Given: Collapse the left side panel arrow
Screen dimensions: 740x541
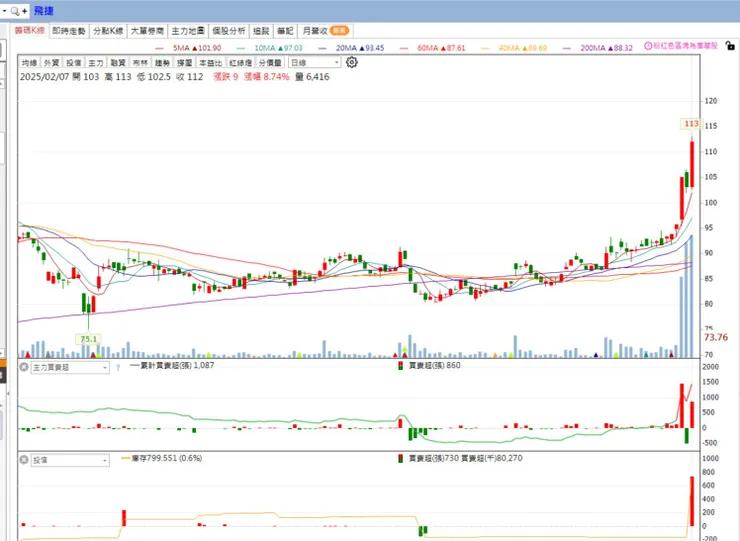Looking at the screenshot, I should 8,393.
